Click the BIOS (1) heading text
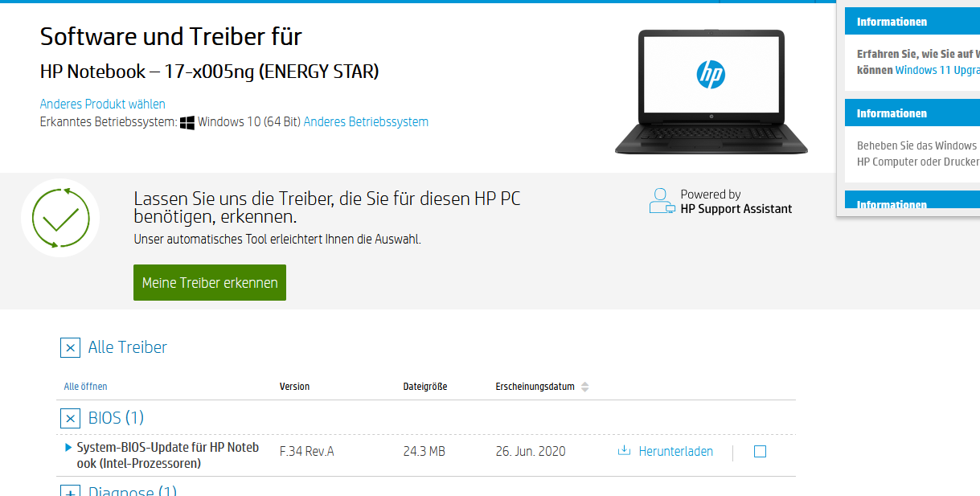980x496 pixels. tap(116, 418)
